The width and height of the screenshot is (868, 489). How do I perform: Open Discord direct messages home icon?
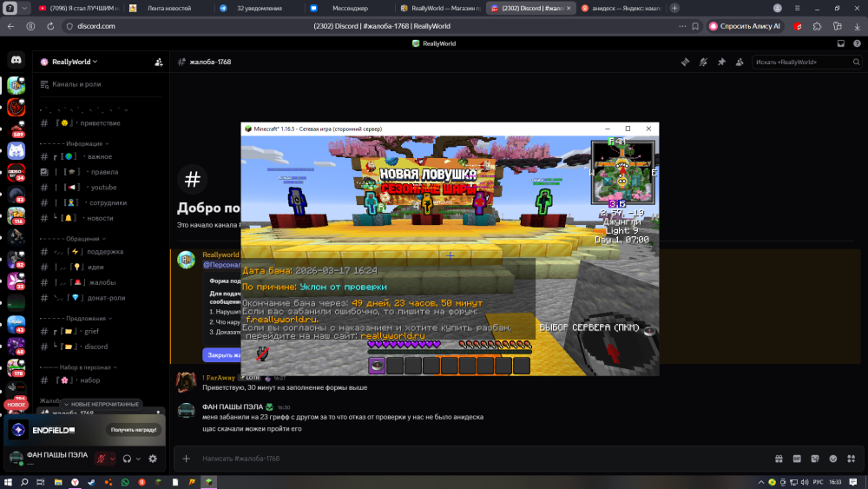16,60
